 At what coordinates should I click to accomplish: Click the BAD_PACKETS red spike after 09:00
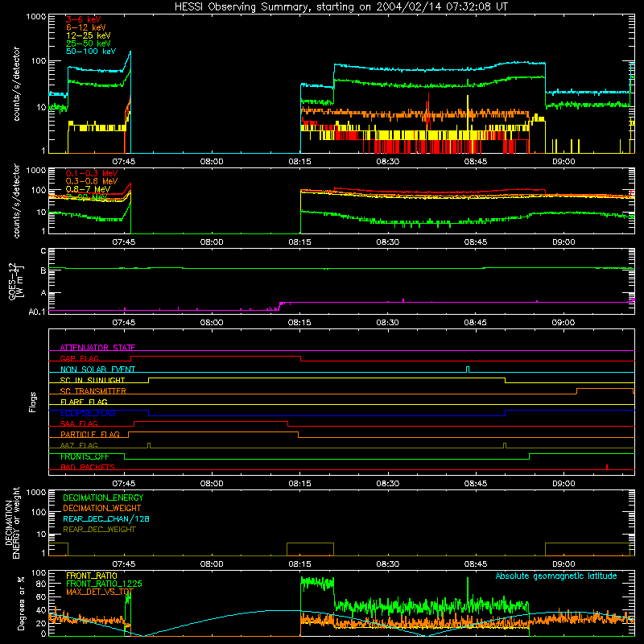(x=607, y=467)
